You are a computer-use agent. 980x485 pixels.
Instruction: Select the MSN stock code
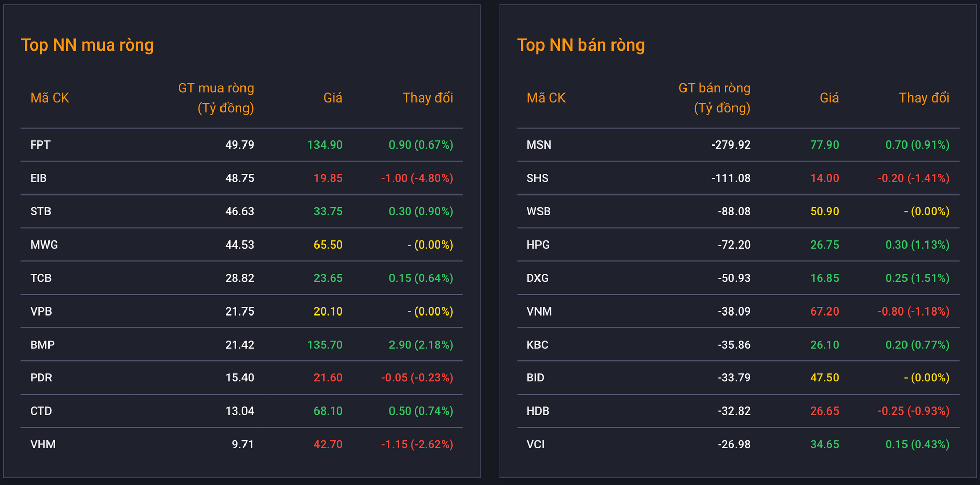[539, 145]
